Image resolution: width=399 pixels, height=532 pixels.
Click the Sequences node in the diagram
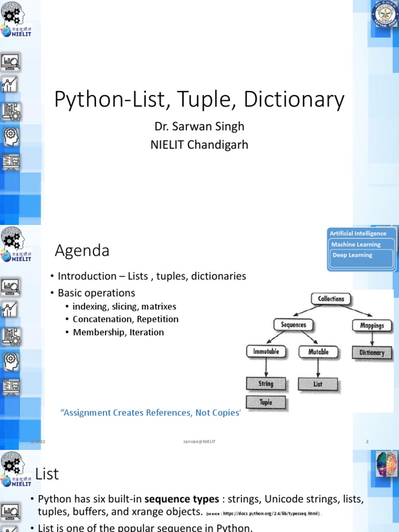pyautogui.click(x=294, y=325)
